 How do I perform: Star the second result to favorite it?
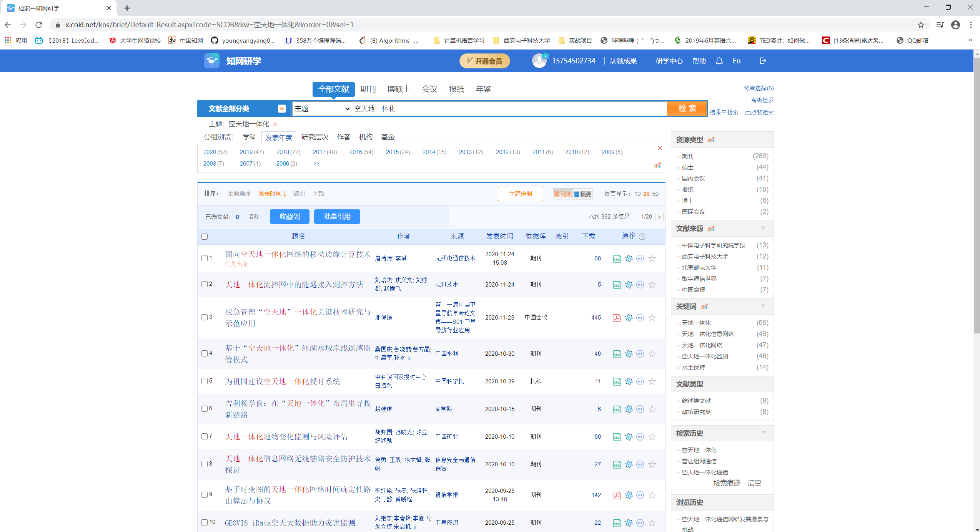pos(652,285)
